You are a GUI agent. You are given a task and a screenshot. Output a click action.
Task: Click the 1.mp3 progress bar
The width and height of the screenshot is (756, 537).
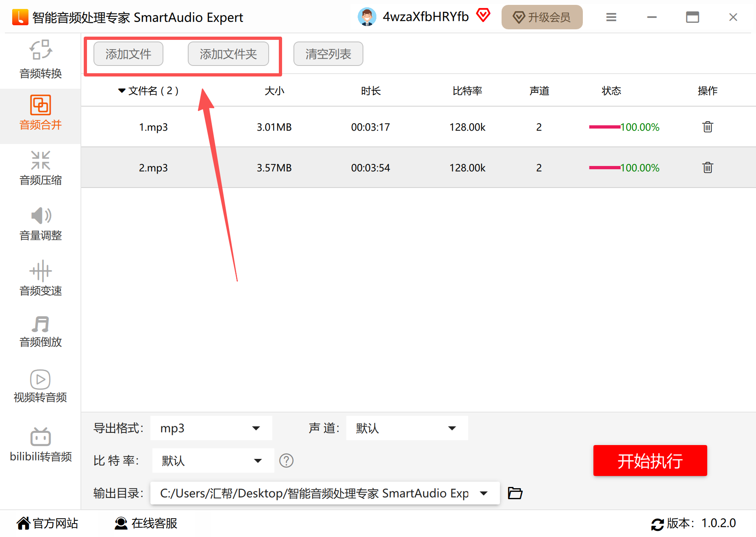pyautogui.click(x=605, y=127)
